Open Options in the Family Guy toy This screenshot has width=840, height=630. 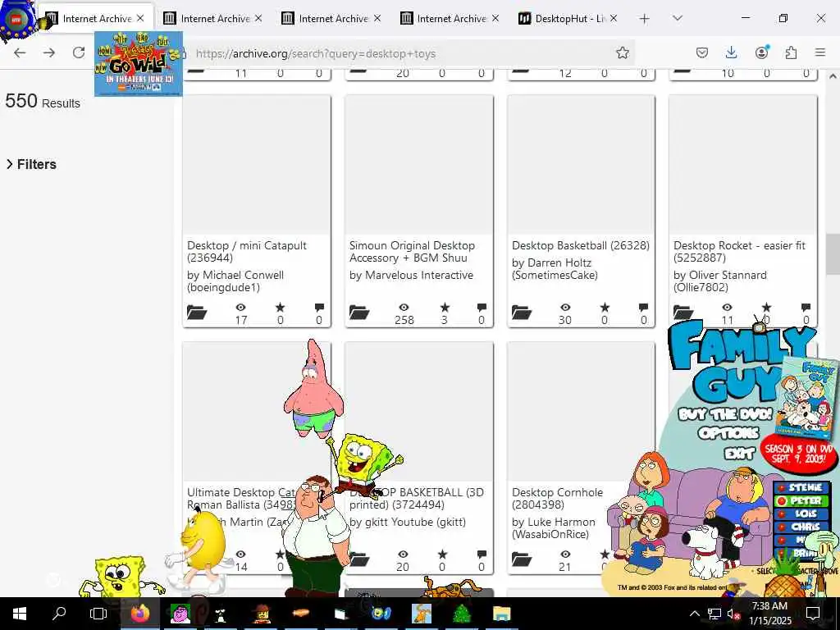click(x=728, y=433)
